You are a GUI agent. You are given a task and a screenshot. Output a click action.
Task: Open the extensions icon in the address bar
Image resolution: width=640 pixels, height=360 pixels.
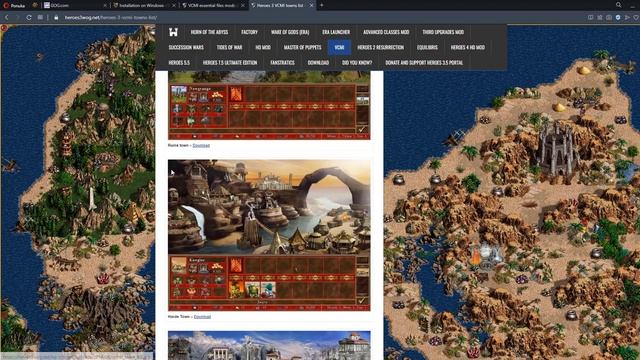coord(600,18)
